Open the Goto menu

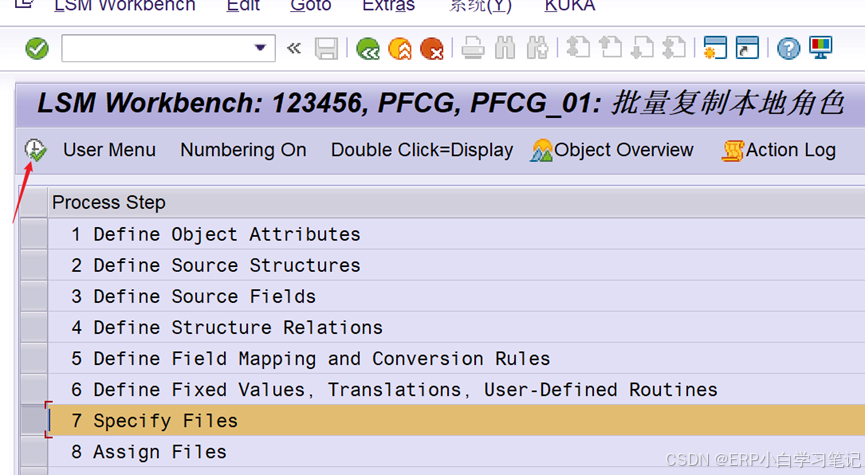311,6
